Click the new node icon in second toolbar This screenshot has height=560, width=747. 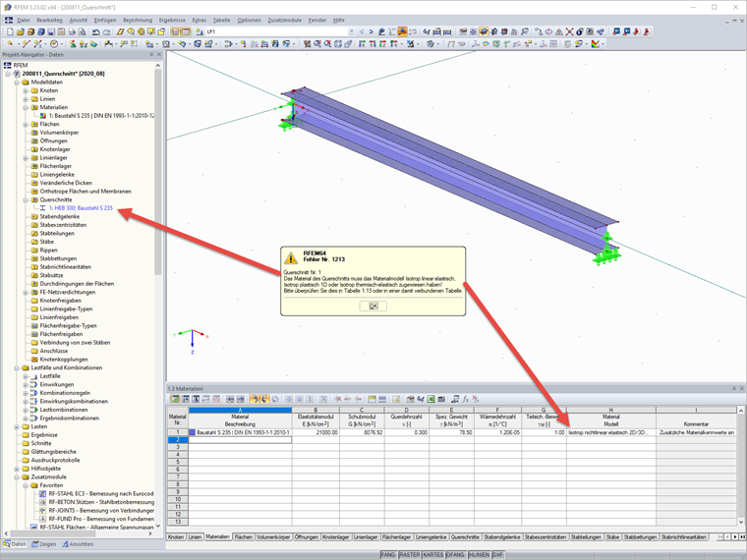tap(10, 44)
